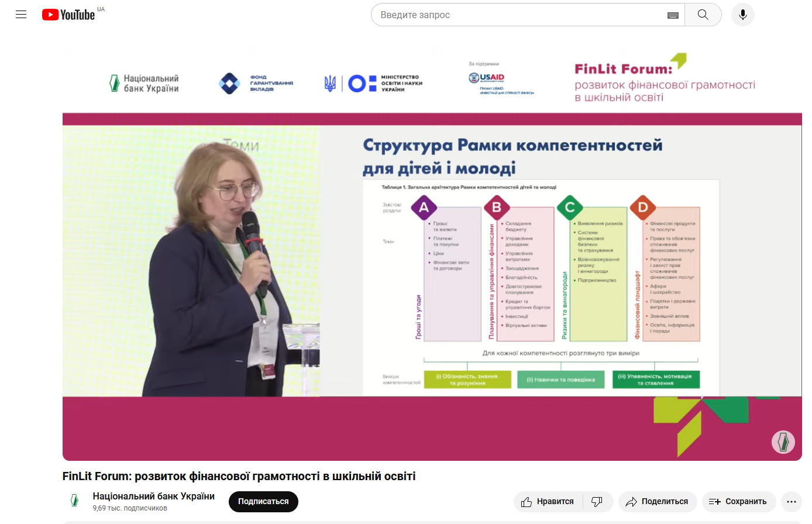Open the hamburger guide menu

coord(21,15)
